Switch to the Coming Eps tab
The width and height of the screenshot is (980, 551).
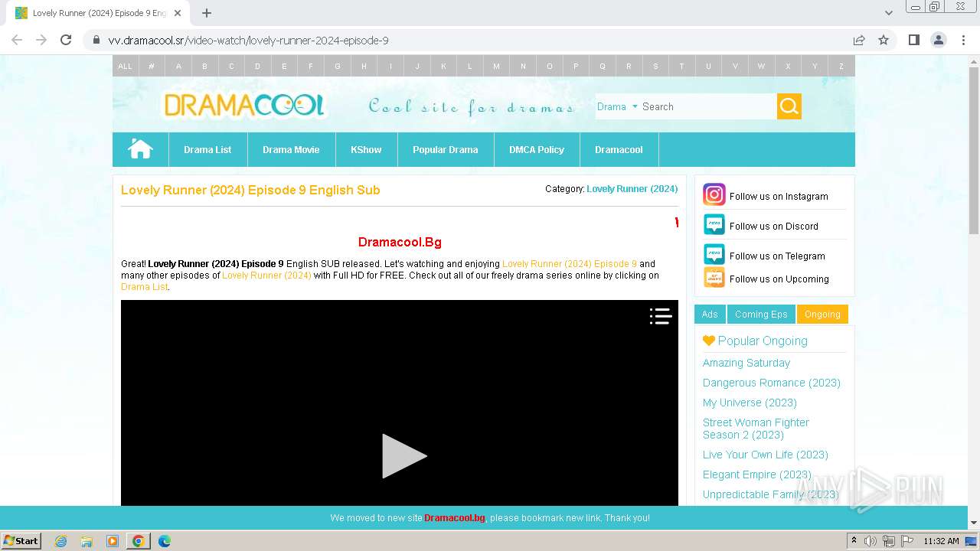pos(761,315)
